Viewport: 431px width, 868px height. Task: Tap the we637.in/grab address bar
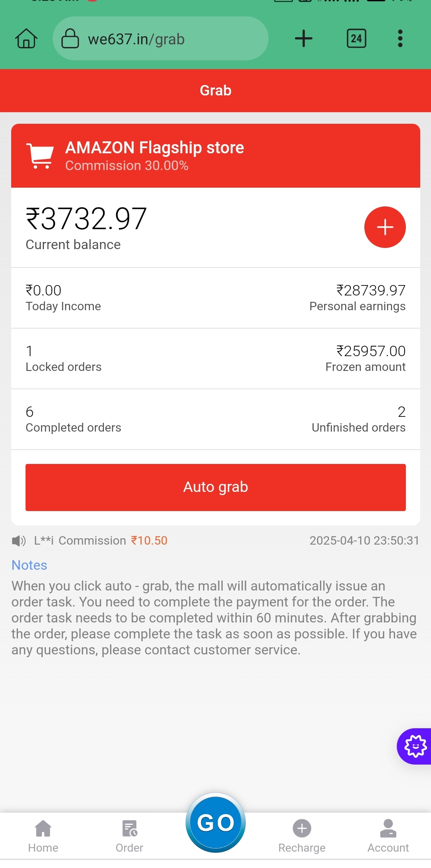[160, 39]
